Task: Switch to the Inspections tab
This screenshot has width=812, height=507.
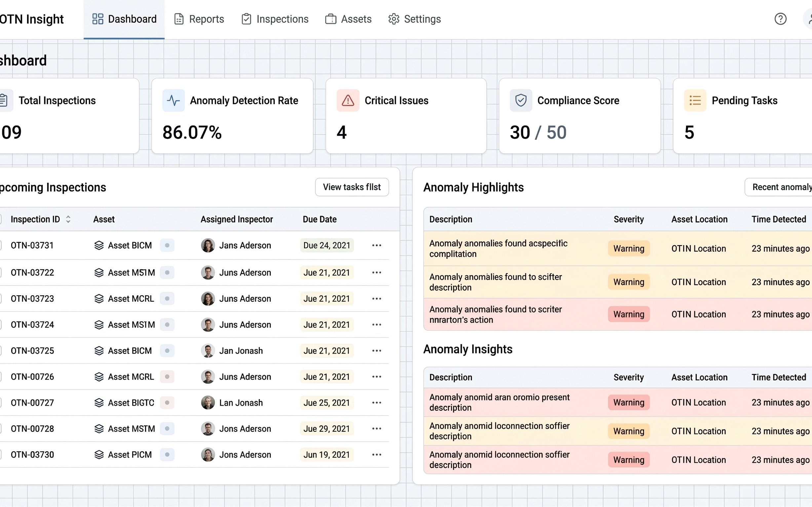Action: pyautogui.click(x=275, y=19)
